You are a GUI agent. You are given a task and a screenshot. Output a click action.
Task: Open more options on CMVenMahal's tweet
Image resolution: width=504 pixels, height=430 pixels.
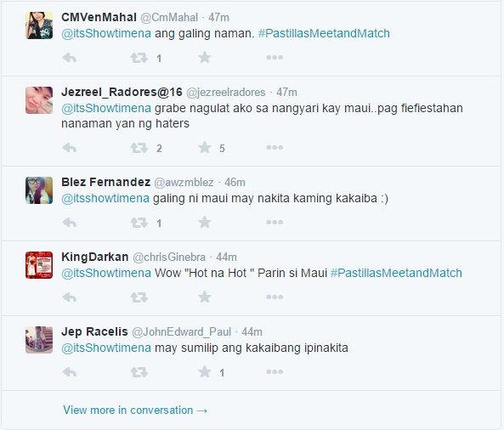tap(275, 58)
